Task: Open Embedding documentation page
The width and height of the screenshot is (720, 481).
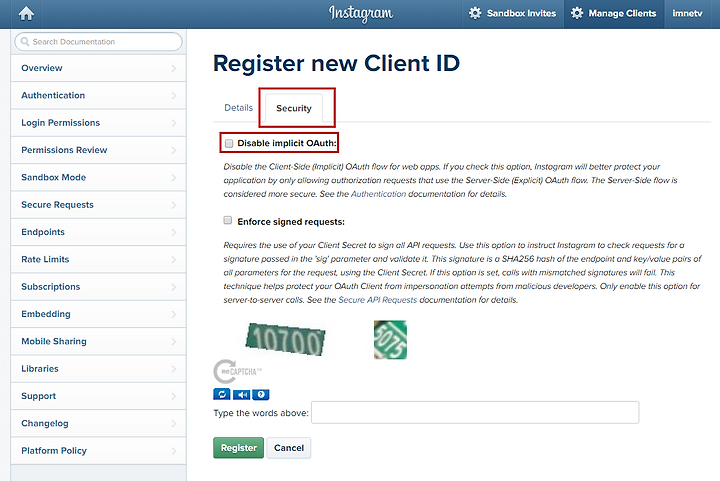Action: point(98,314)
